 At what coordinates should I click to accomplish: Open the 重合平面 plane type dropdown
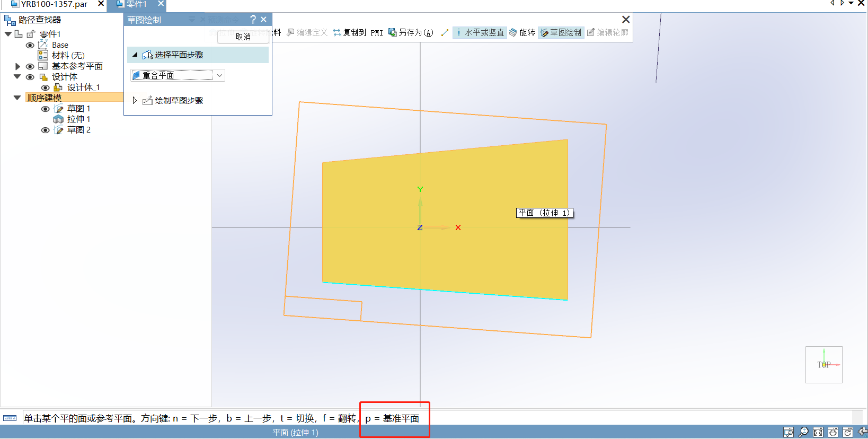(x=219, y=75)
